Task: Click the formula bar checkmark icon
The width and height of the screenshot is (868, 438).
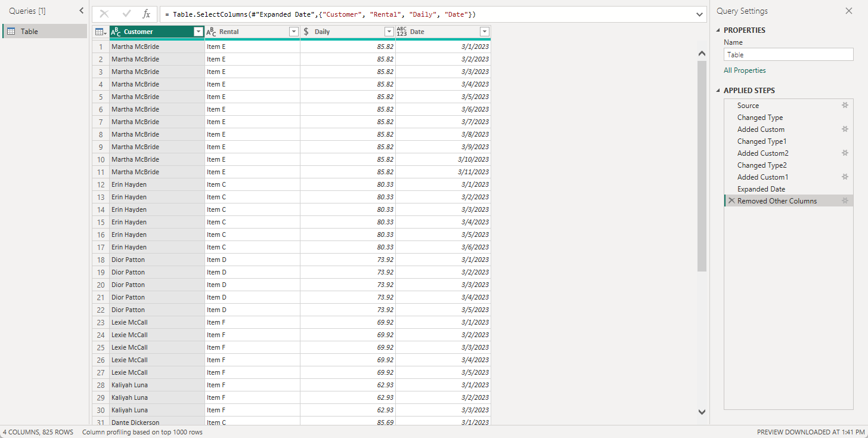Action: (x=126, y=14)
